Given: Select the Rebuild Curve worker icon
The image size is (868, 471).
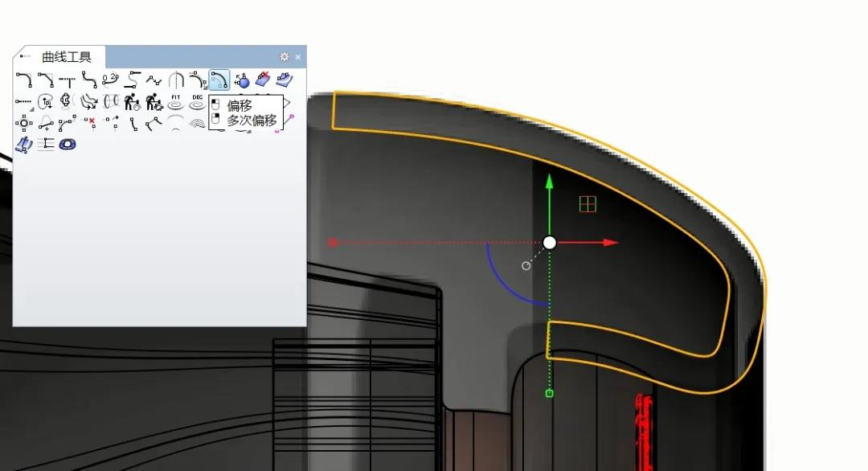Looking at the screenshot, I should (x=132, y=102).
